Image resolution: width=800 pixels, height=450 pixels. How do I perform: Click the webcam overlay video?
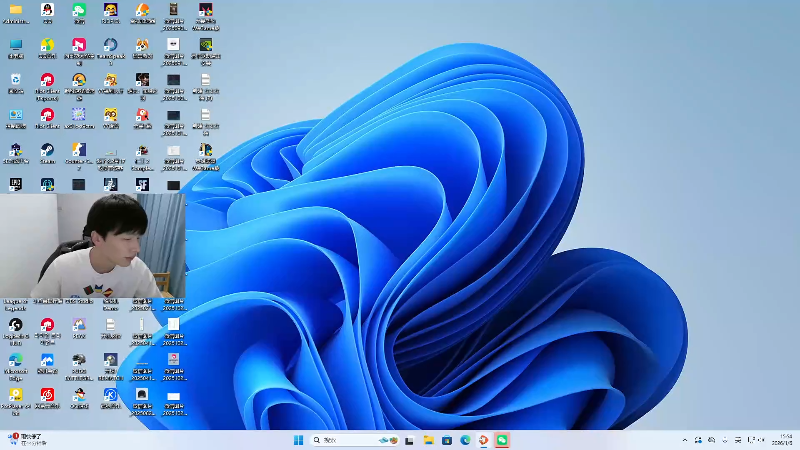point(93,245)
